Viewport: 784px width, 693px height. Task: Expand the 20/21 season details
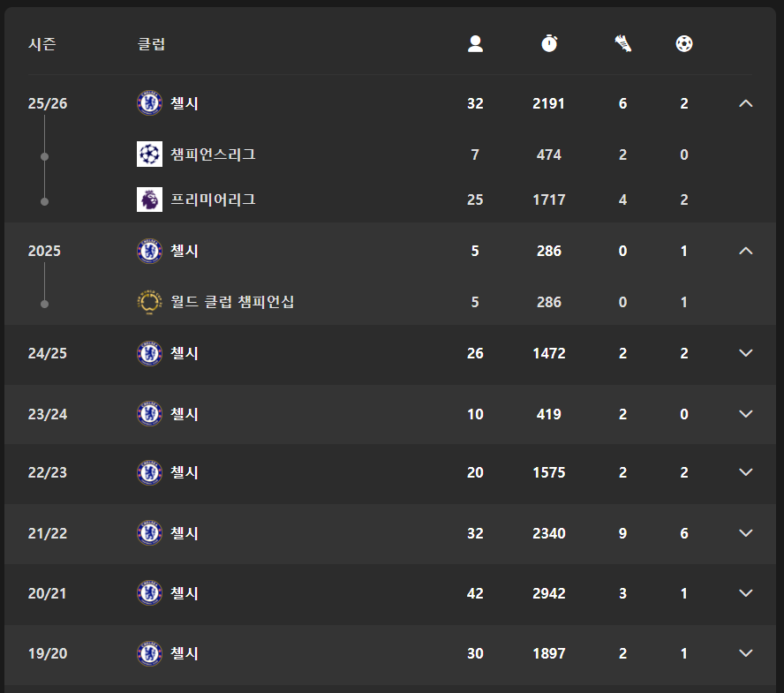pyautogui.click(x=745, y=593)
